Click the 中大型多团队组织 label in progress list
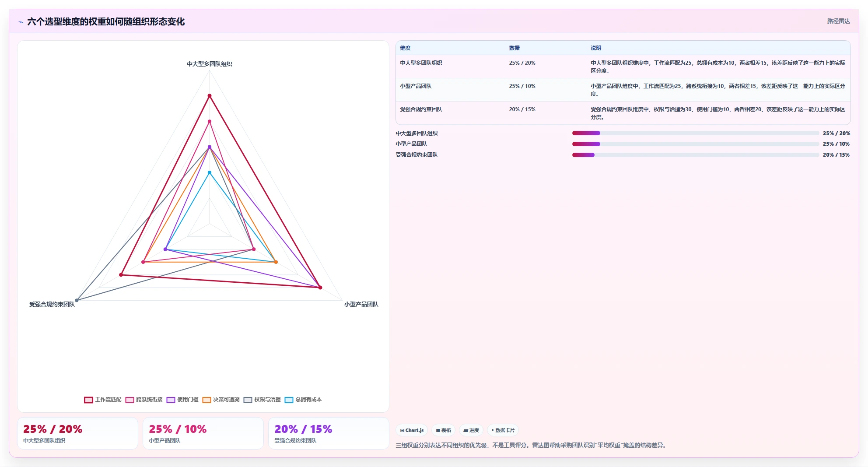868x467 pixels. [x=416, y=133]
